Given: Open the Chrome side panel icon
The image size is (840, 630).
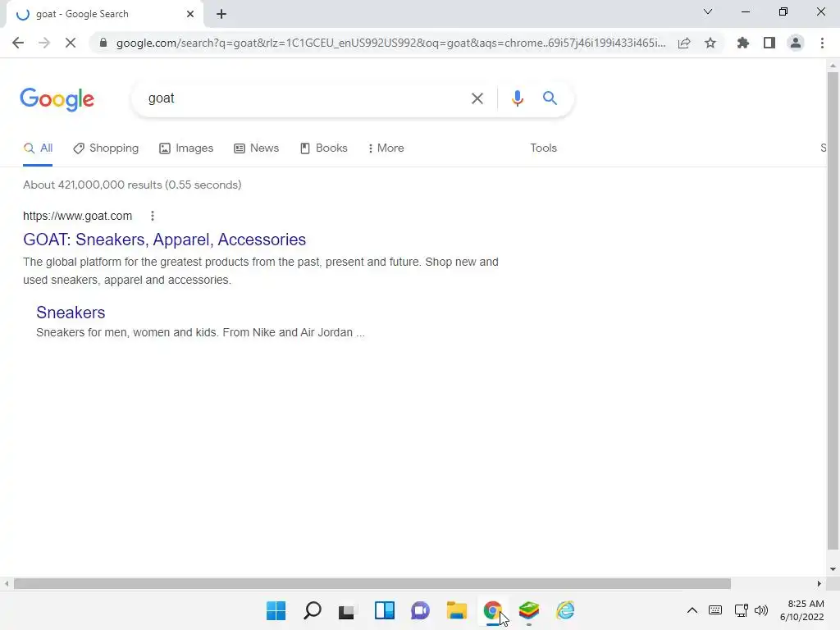Looking at the screenshot, I should (769, 43).
